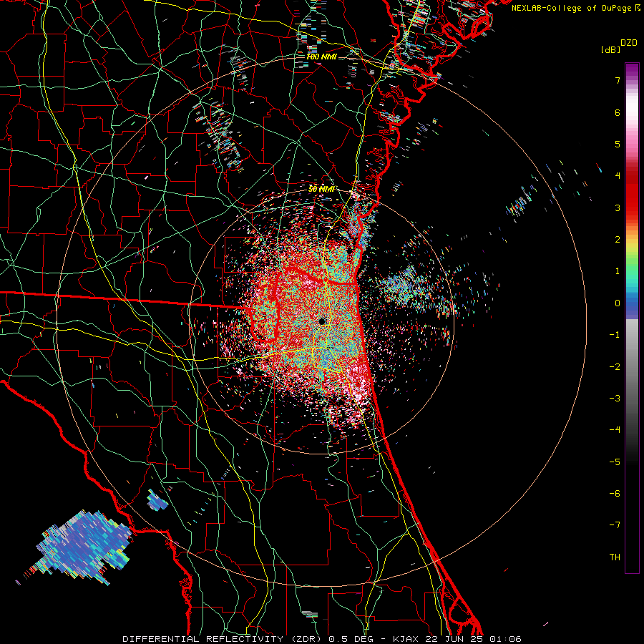Select the 3 value on the color scale
This screenshot has width=644, height=644.
pyautogui.click(x=618, y=208)
